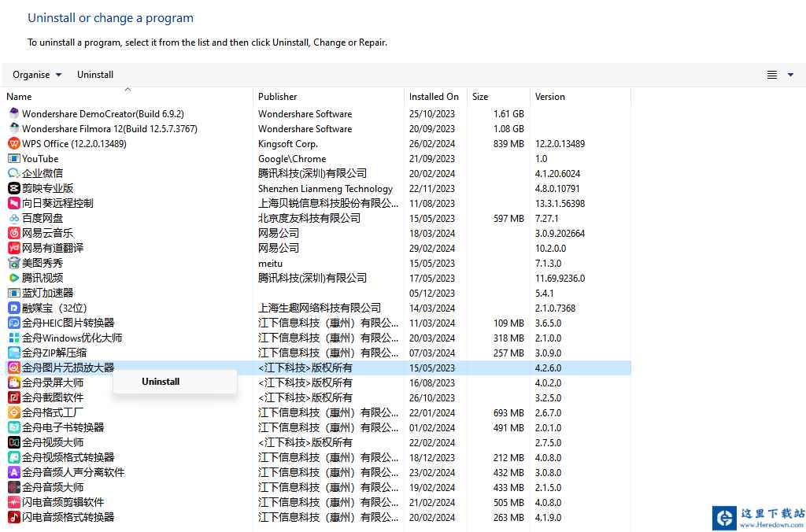Click the 597 MB size value
This screenshot has width=806, height=532.
pos(508,219)
